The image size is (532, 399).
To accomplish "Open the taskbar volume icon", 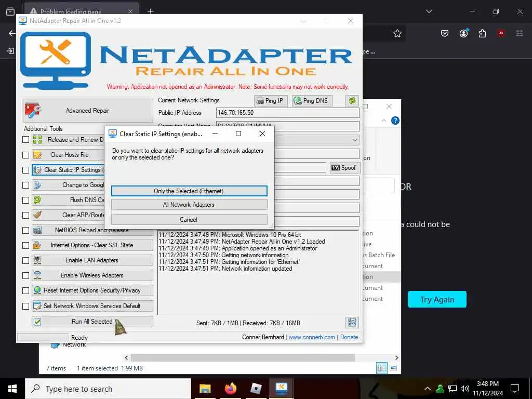I will point(465,389).
